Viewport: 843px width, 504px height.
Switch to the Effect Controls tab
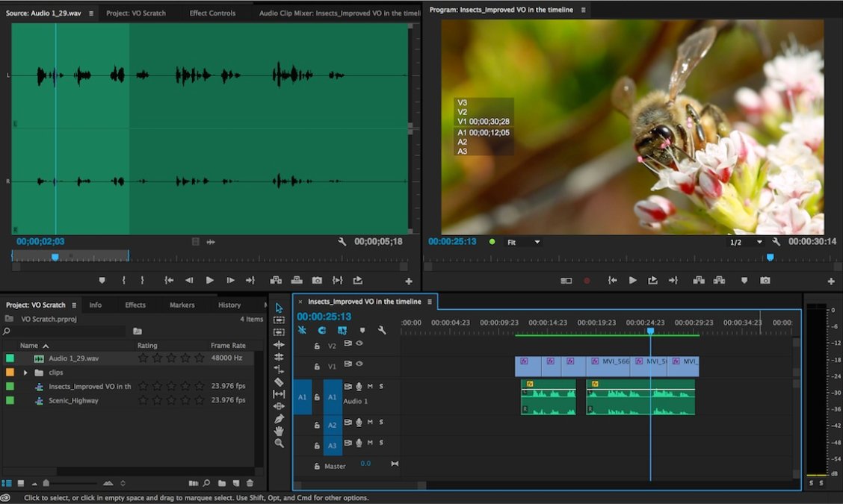(x=212, y=13)
